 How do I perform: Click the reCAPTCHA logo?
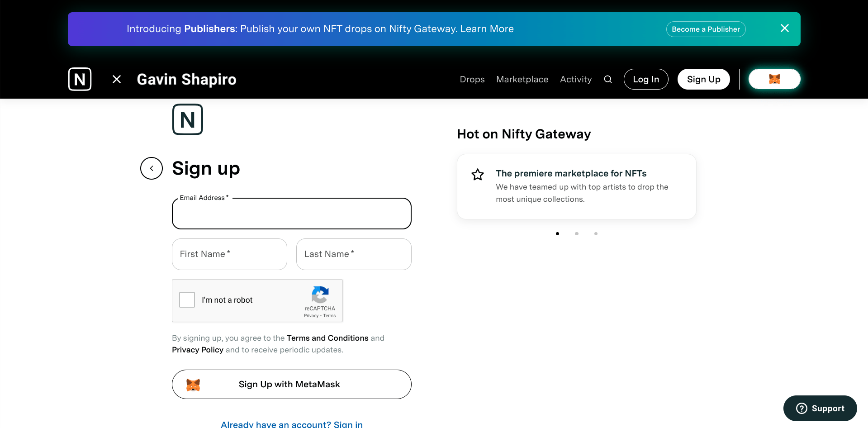click(320, 295)
